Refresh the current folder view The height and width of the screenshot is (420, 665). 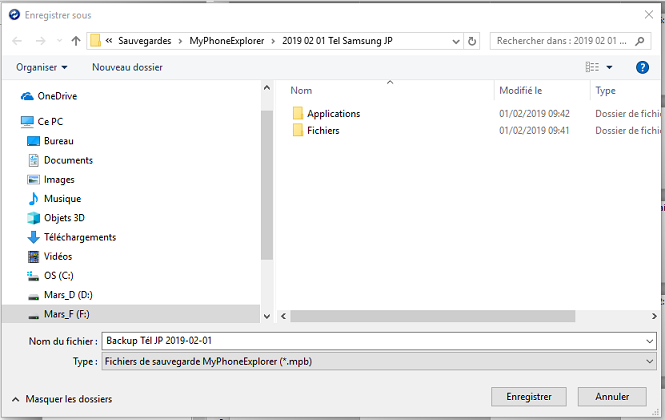[x=472, y=41]
